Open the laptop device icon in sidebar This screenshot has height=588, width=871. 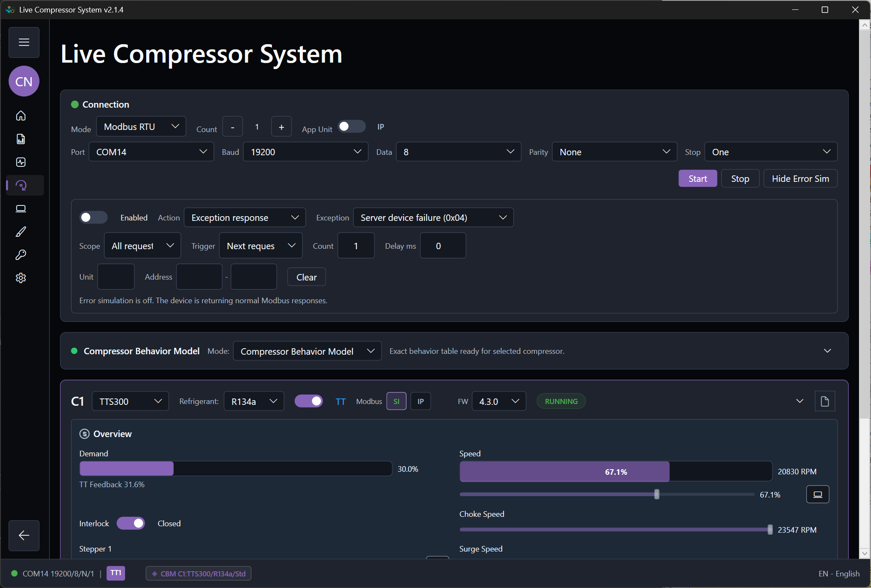[21, 208]
